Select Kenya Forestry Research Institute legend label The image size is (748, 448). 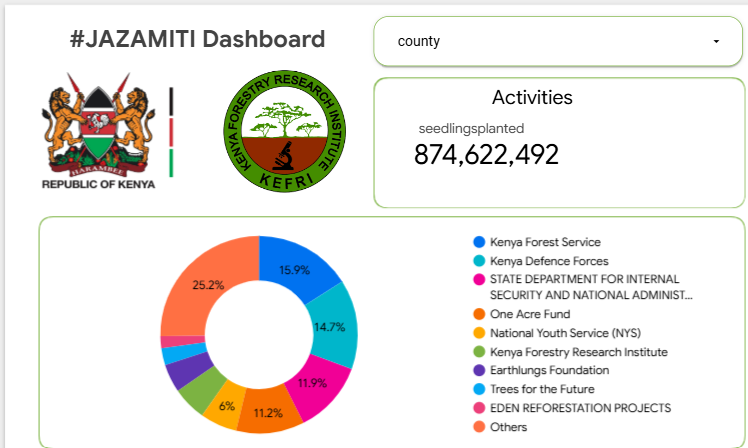point(579,352)
